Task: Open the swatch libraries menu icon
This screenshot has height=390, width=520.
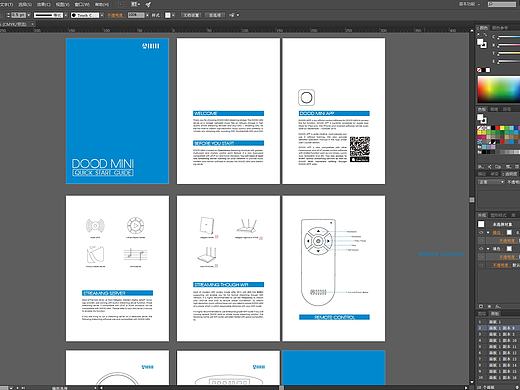Action: coord(481,166)
